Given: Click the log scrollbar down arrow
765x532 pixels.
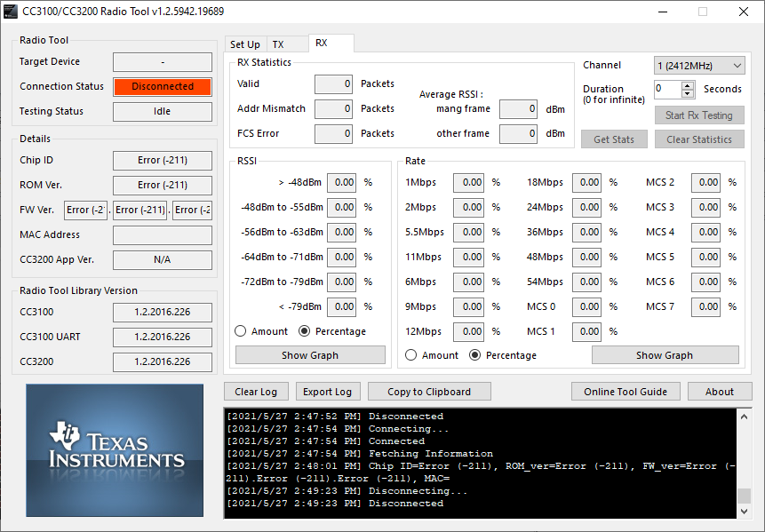Looking at the screenshot, I should tap(744, 511).
